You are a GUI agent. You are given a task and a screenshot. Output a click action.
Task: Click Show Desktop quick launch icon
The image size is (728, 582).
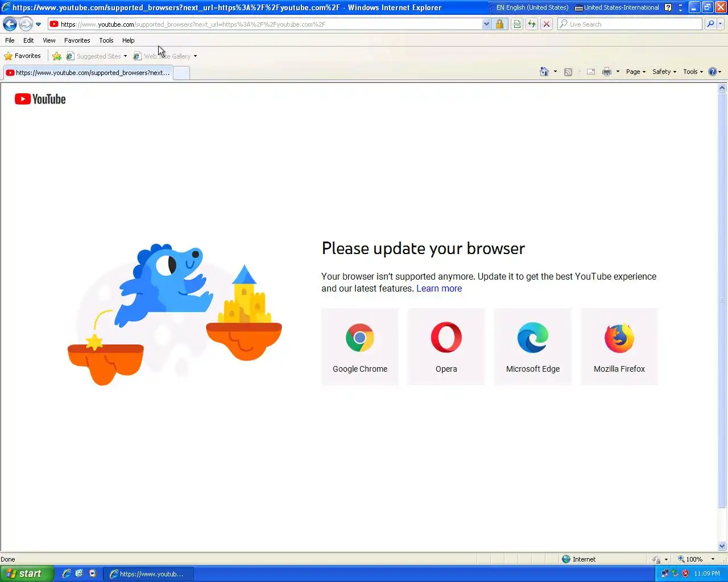pyautogui.click(x=79, y=573)
